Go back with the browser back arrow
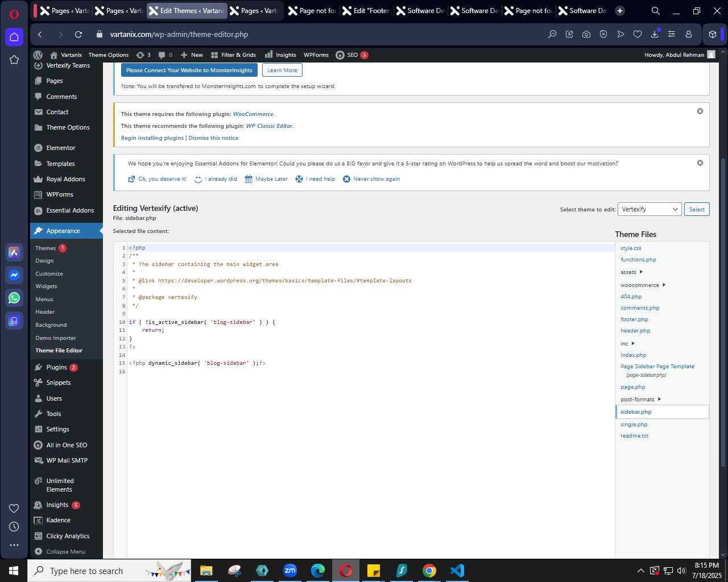 [40, 35]
